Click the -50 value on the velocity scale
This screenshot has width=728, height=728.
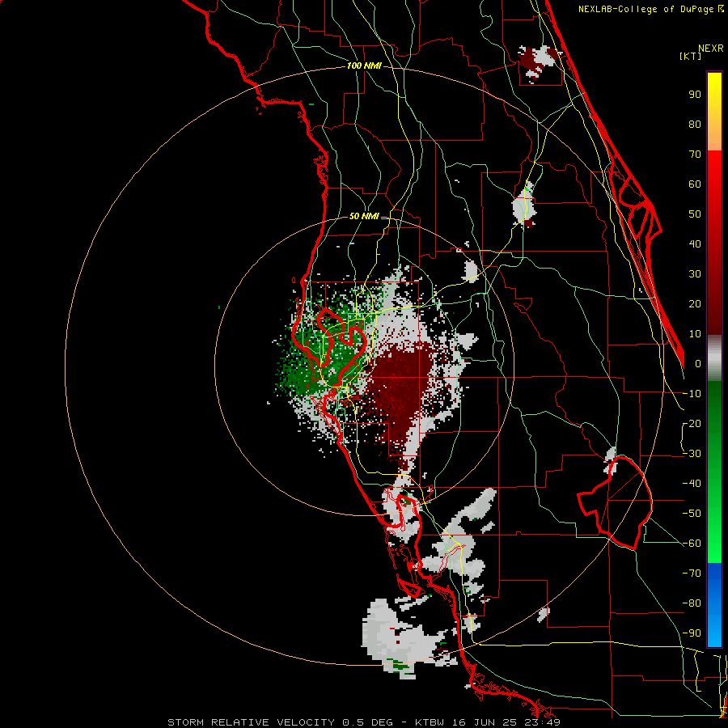[692, 513]
